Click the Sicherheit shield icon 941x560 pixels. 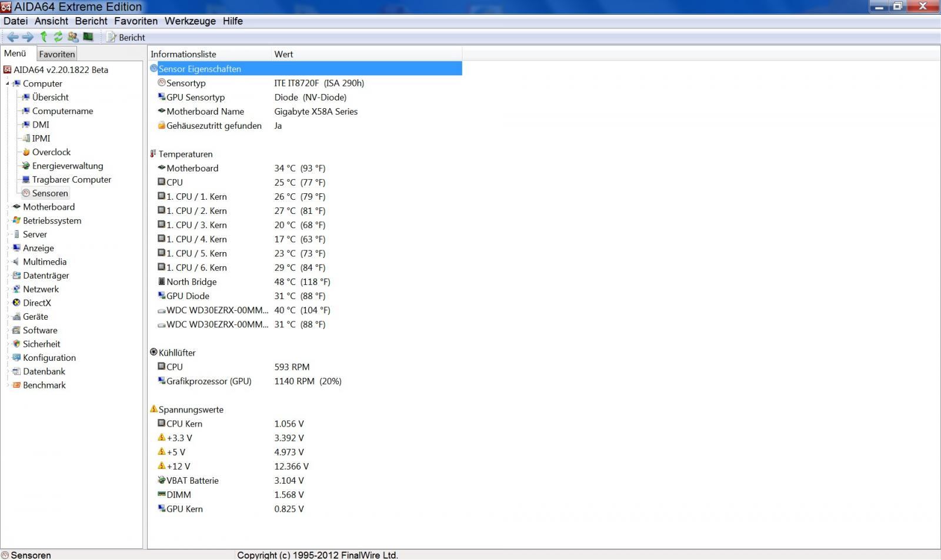tap(16, 344)
